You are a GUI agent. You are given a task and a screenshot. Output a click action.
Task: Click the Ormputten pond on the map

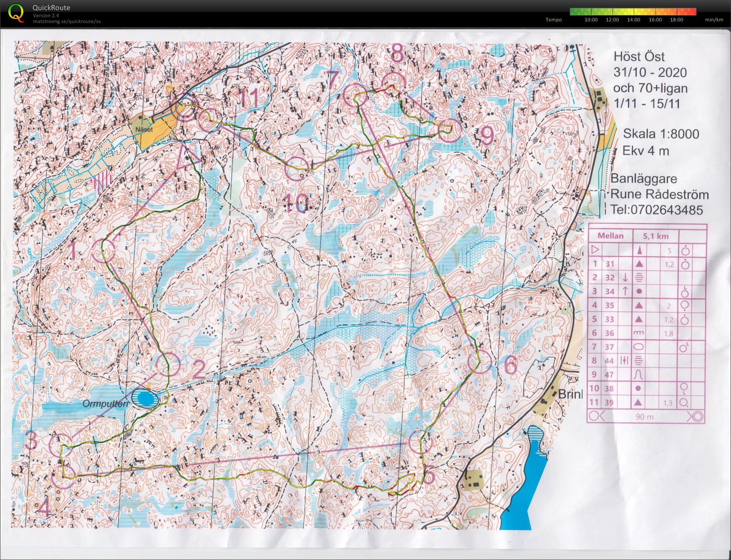[x=145, y=399]
